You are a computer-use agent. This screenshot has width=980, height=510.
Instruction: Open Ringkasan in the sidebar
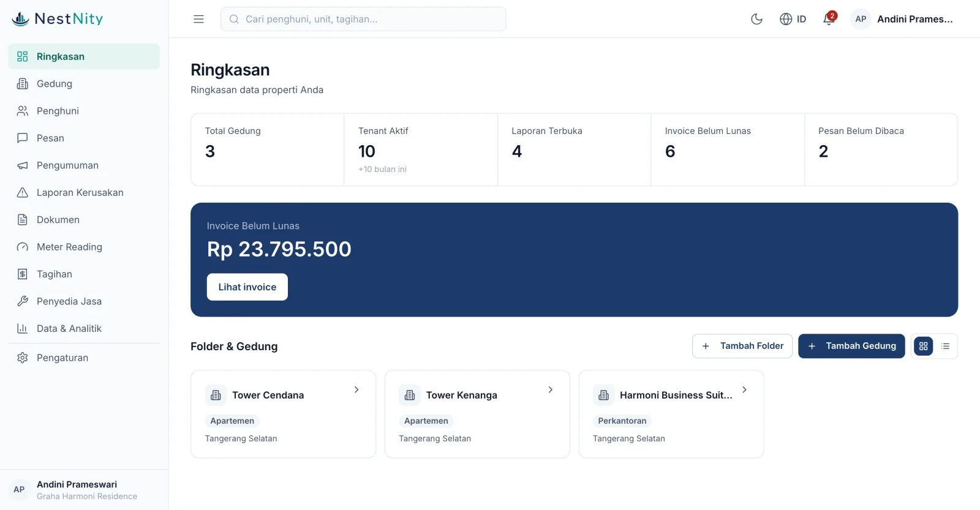point(84,56)
